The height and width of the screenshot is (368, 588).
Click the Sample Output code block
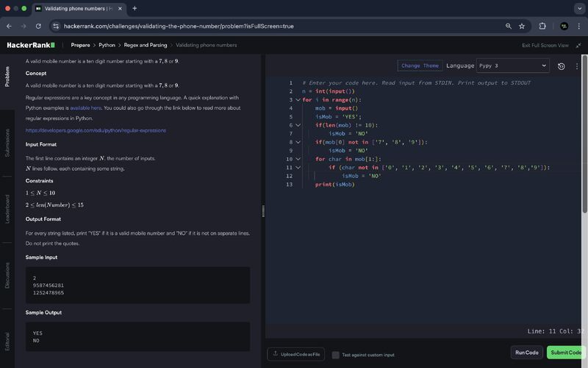(x=137, y=336)
